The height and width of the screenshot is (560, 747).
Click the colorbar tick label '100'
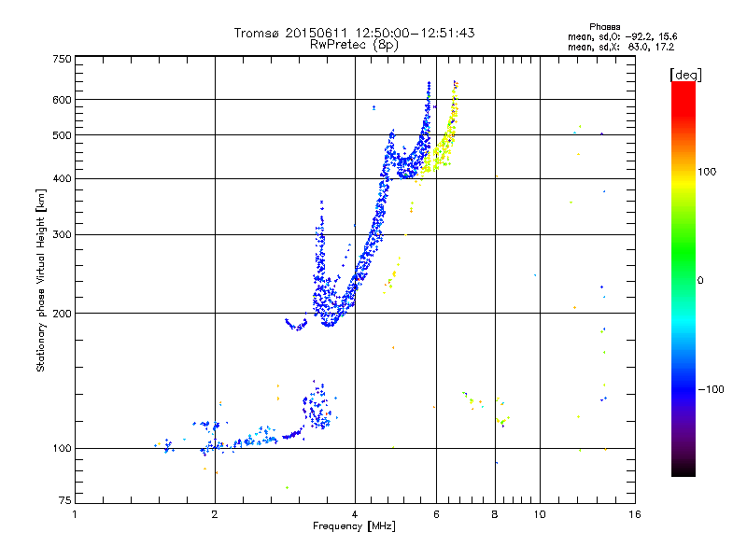[x=707, y=172]
